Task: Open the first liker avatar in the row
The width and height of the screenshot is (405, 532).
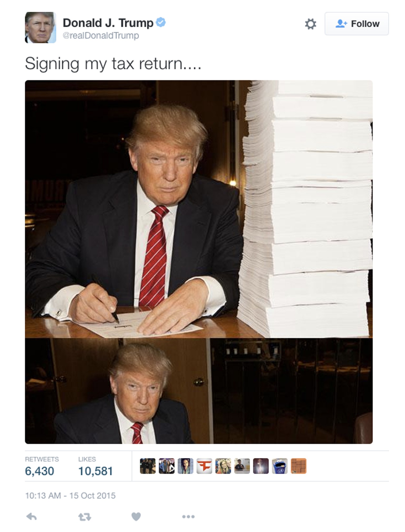Action: point(148,466)
